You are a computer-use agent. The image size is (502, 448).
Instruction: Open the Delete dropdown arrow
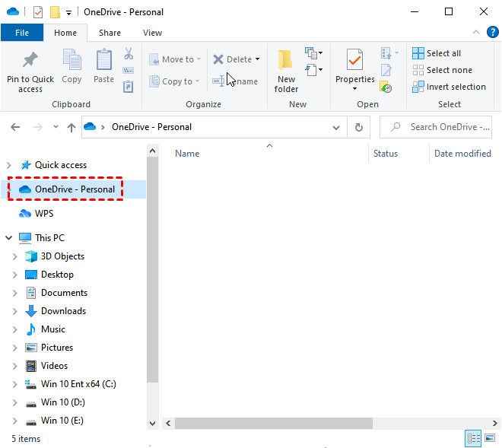[x=257, y=59]
